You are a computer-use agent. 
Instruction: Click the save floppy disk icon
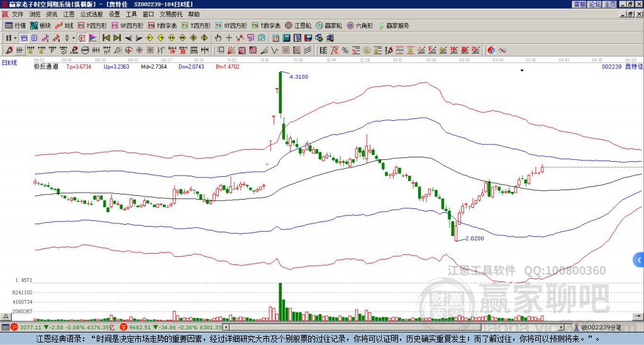(308, 38)
